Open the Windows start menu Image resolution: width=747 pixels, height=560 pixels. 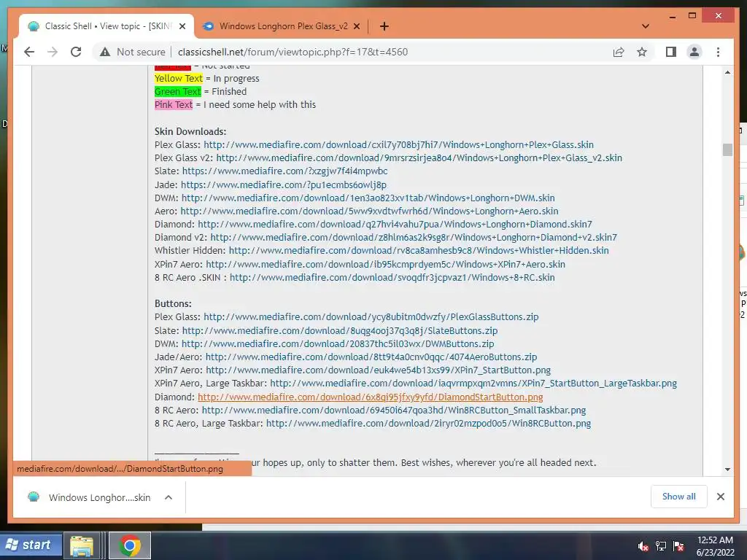click(31, 545)
